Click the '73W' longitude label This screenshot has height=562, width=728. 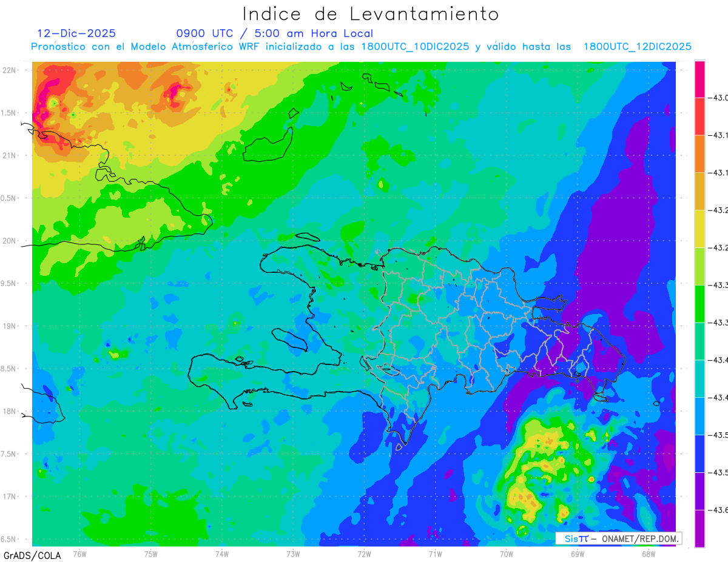(293, 554)
